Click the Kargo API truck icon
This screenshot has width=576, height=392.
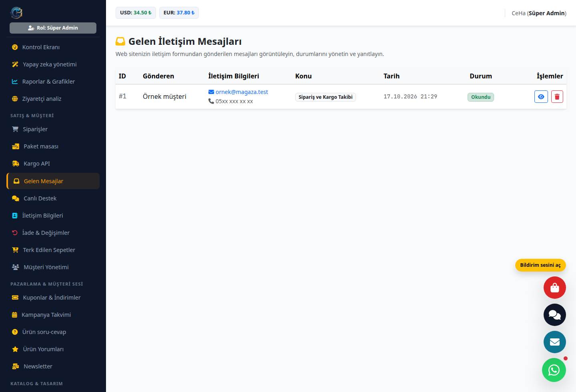(x=16, y=164)
